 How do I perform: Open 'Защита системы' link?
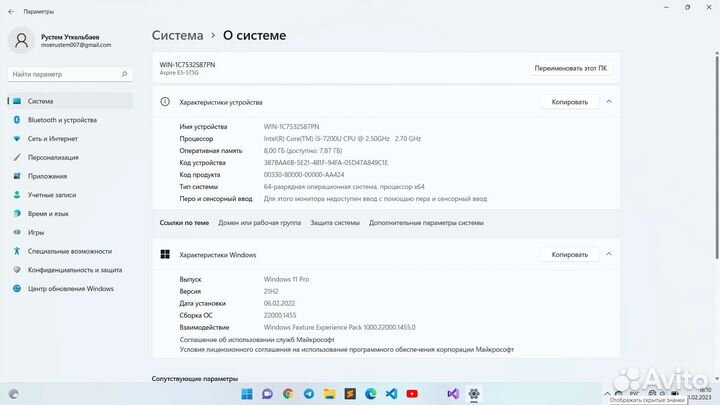(x=335, y=223)
